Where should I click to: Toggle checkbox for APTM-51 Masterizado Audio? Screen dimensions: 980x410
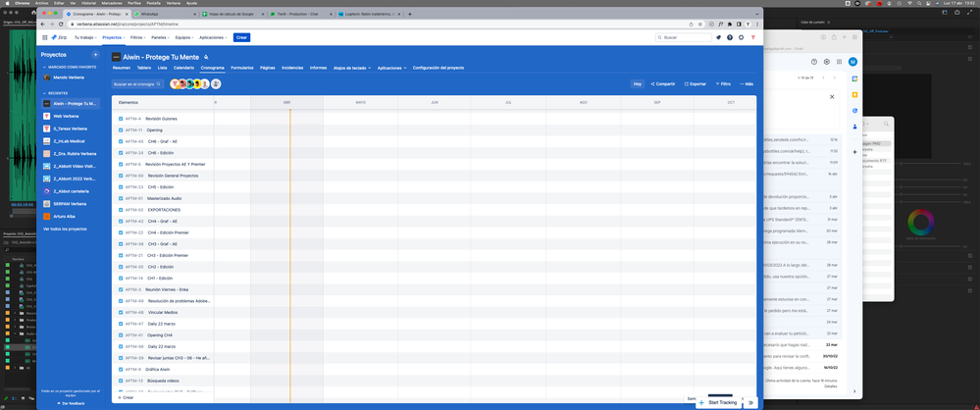pyautogui.click(x=121, y=198)
